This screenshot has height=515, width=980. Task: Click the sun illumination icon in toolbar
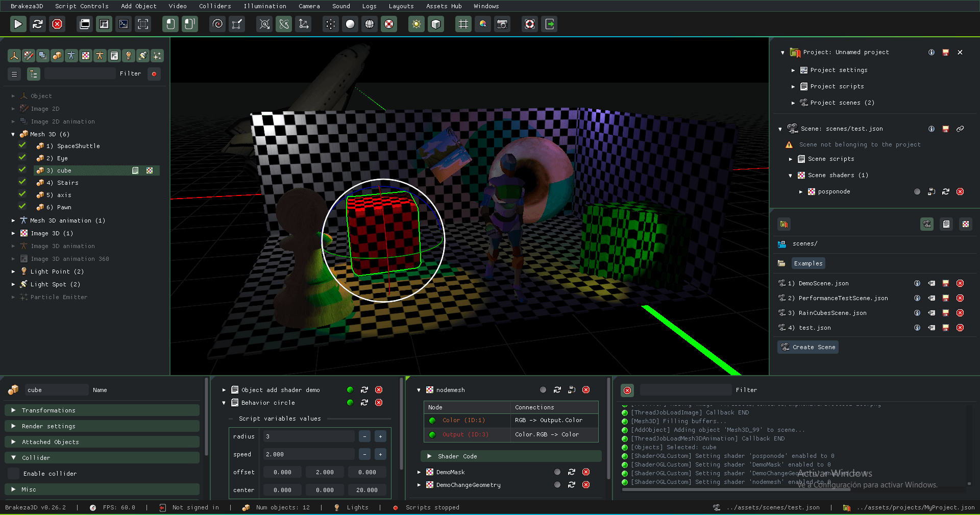[x=416, y=24]
